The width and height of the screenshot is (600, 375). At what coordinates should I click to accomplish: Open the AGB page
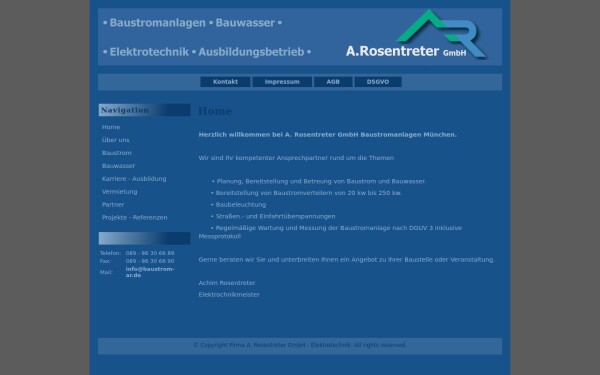pos(333,82)
